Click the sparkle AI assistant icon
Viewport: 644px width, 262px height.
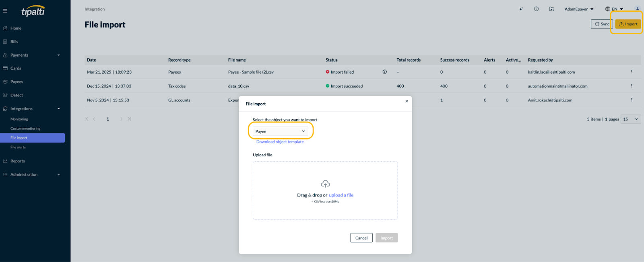click(521, 9)
